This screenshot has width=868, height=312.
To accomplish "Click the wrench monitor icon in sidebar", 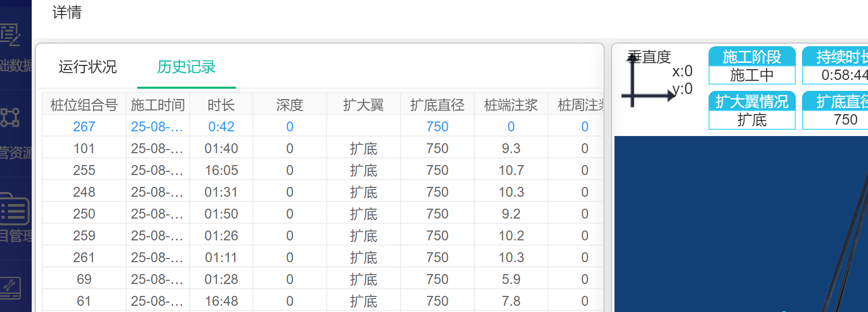I will (10, 287).
